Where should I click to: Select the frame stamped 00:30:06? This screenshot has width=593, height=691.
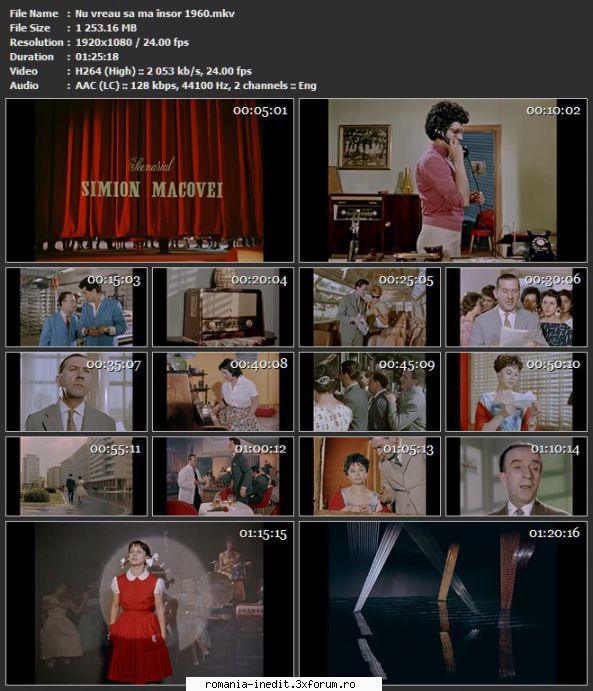point(516,307)
